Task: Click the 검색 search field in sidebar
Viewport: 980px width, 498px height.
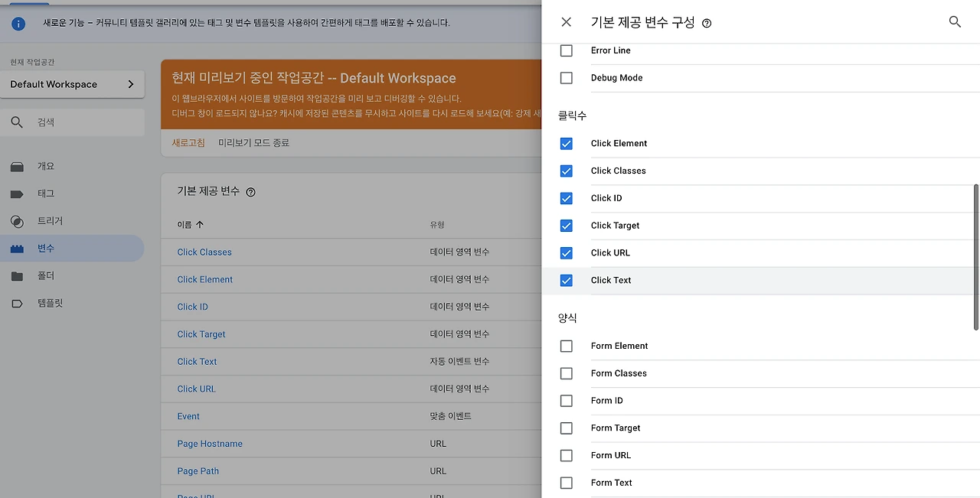Action: click(x=72, y=122)
